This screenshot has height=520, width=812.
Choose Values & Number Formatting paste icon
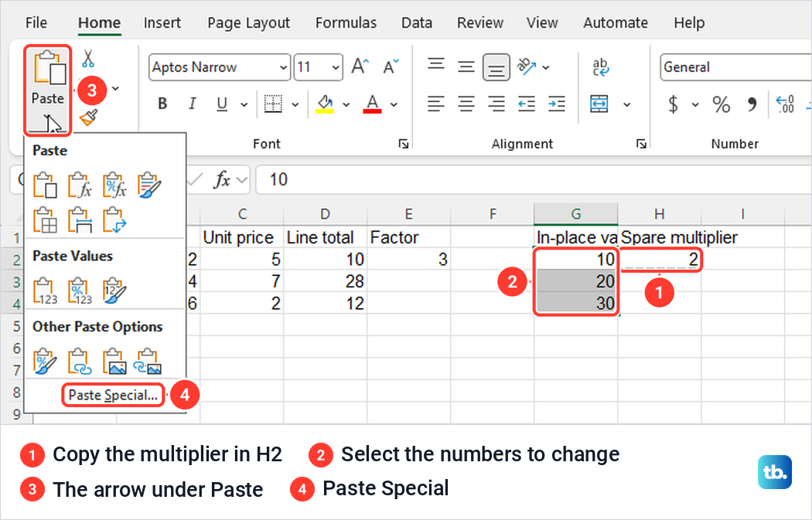pos(80,291)
